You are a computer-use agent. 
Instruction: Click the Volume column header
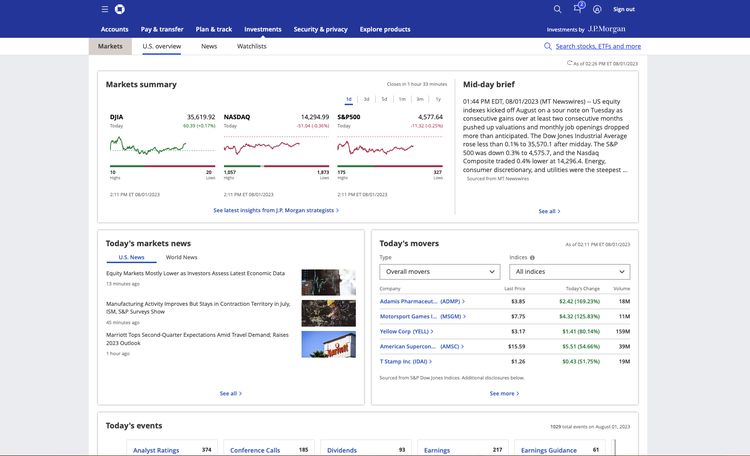(621, 289)
